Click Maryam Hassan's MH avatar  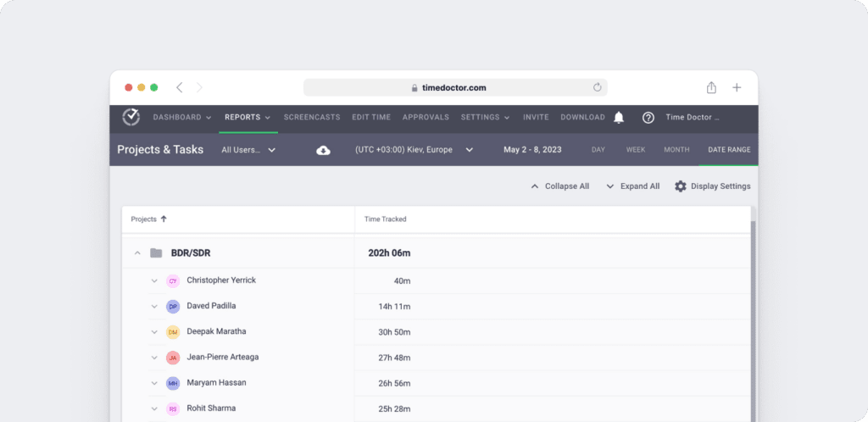point(173,383)
